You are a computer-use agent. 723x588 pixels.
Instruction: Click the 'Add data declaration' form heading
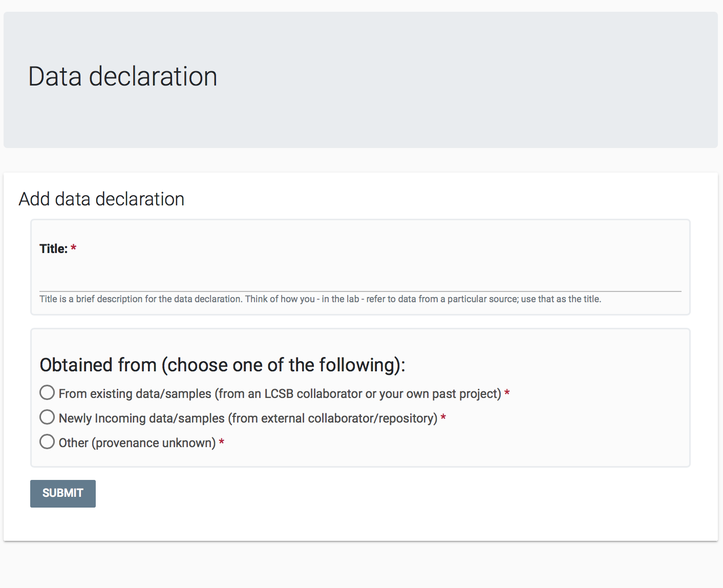coord(101,199)
